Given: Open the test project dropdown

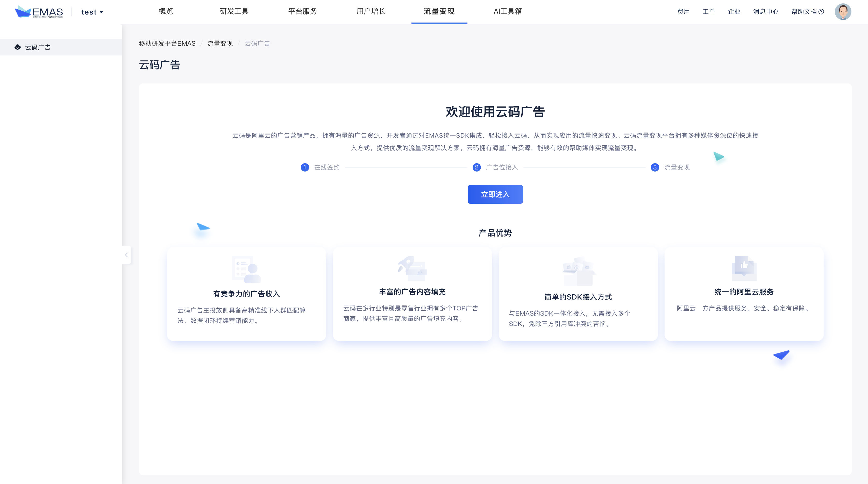Looking at the screenshot, I should [92, 12].
